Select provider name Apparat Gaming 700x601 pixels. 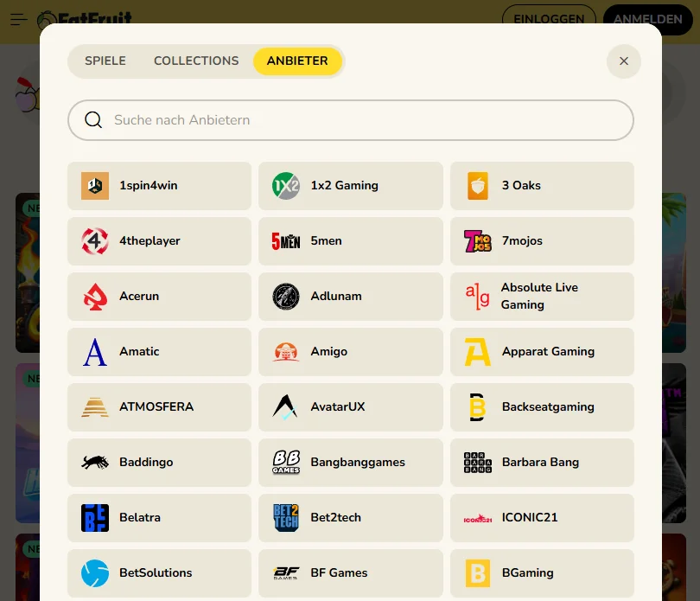(548, 352)
